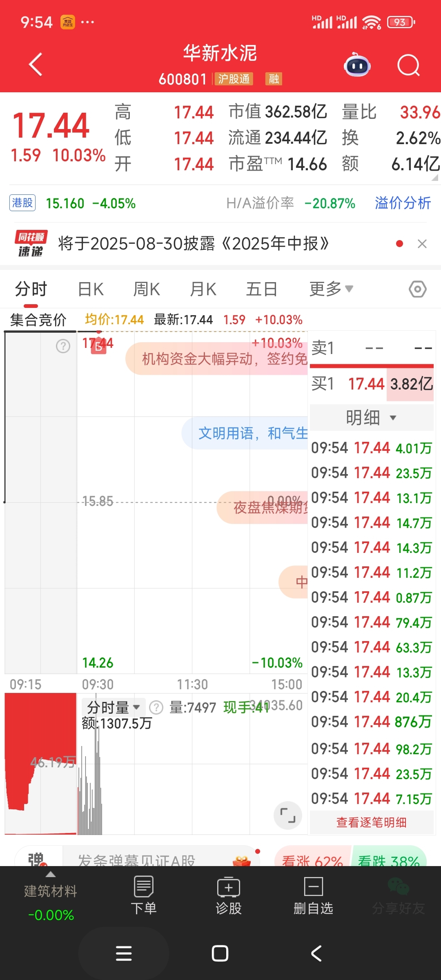441x980 pixels.
Task: Tap the 夜盘焦煤期货 bullet comment
Action: point(262,508)
